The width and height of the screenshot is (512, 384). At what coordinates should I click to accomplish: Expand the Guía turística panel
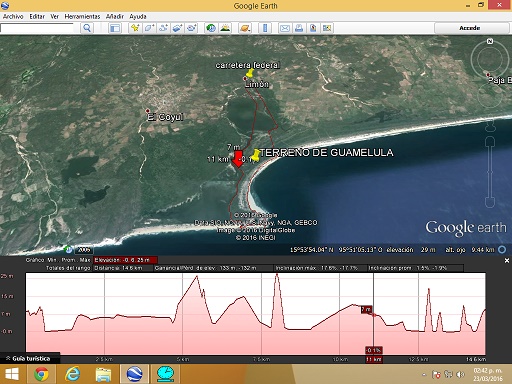coord(30,359)
